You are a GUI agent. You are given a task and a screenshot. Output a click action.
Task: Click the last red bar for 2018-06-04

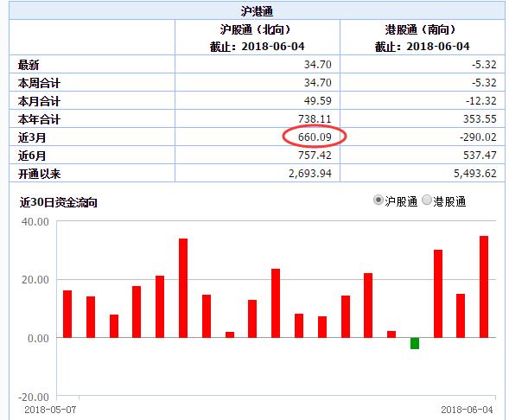point(484,287)
